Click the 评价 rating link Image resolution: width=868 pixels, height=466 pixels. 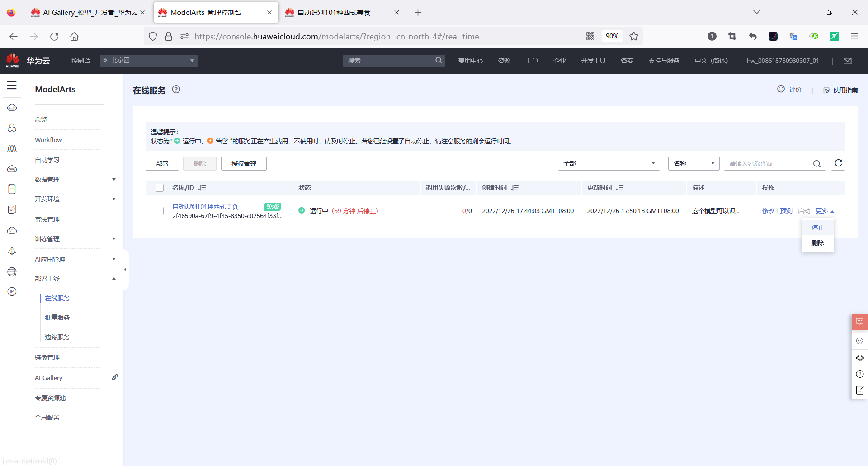(789, 90)
